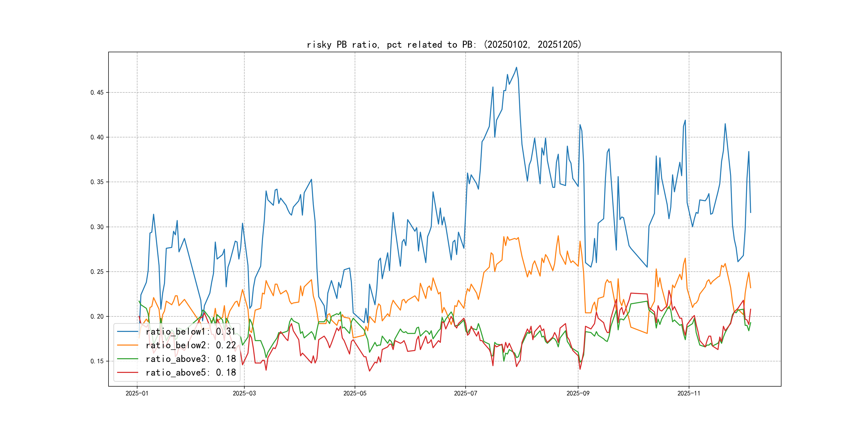Click the blue line's highest peak
The height and width of the screenshot is (434, 868).
[x=516, y=68]
